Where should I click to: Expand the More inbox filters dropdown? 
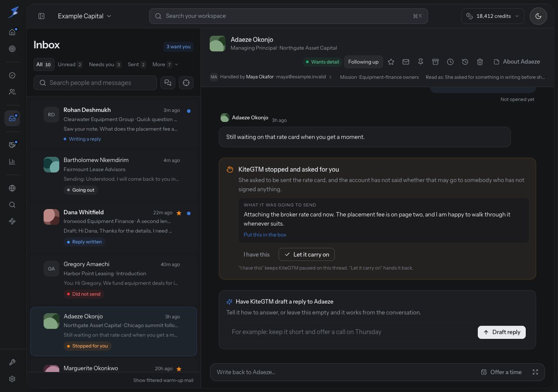(x=165, y=64)
